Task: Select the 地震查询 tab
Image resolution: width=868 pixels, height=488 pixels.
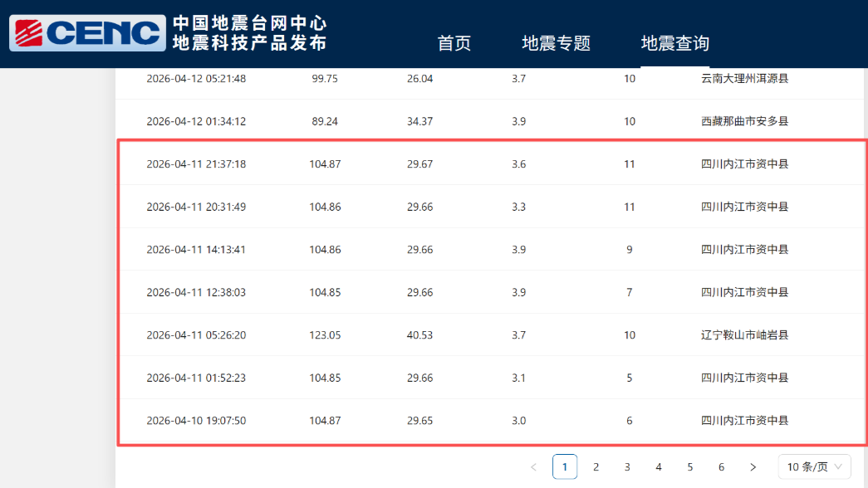Action: pyautogui.click(x=674, y=43)
